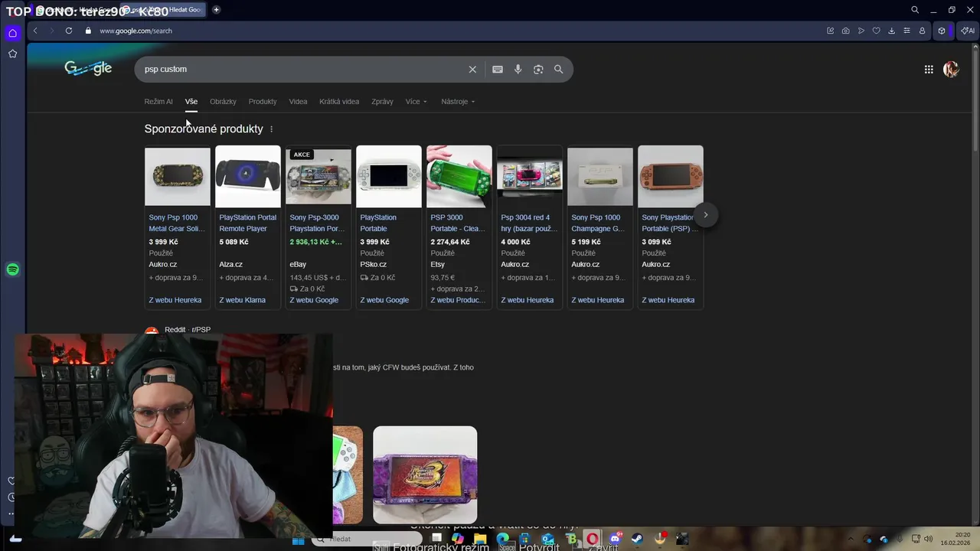Click the tab search magnifier icon
980x551 pixels.
pos(915,10)
